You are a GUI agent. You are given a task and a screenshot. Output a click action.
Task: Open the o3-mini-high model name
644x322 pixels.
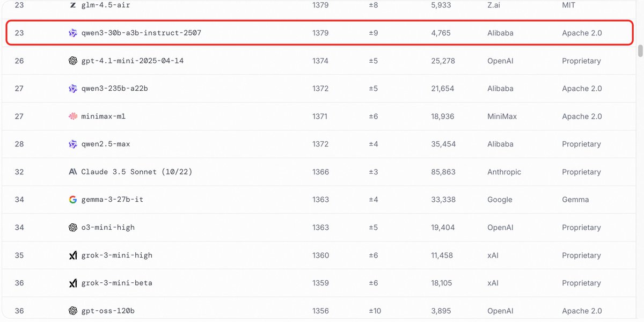coord(108,228)
